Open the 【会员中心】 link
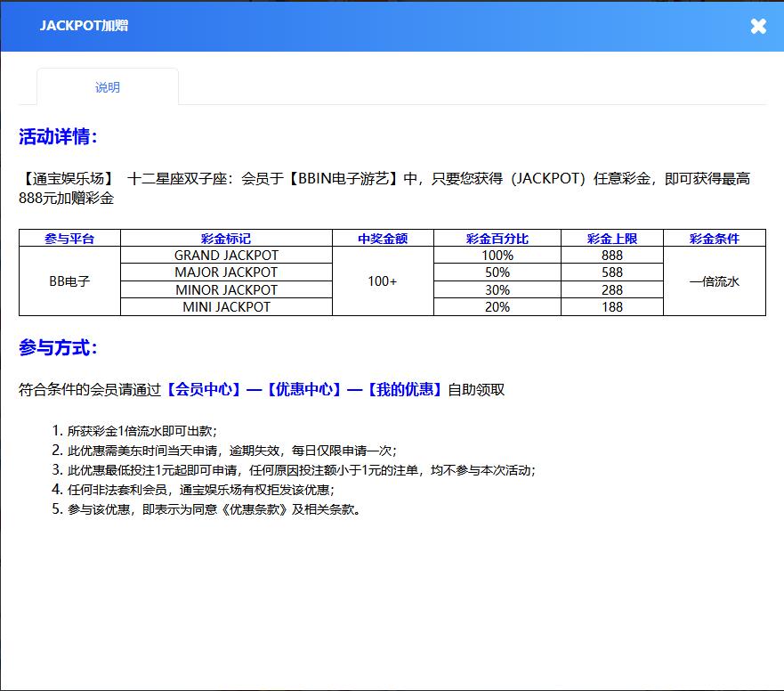The width and height of the screenshot is (784, 691). click(x=204, y=389)
